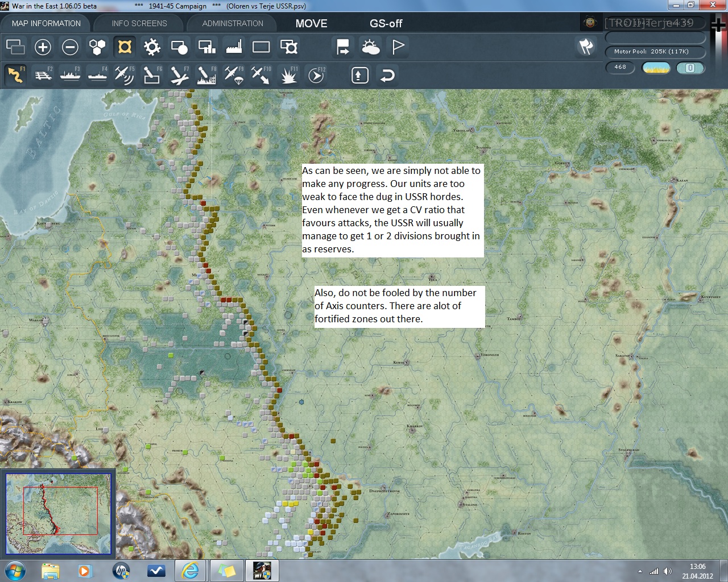Click the up-arrow box icon

tap(360, 75)
